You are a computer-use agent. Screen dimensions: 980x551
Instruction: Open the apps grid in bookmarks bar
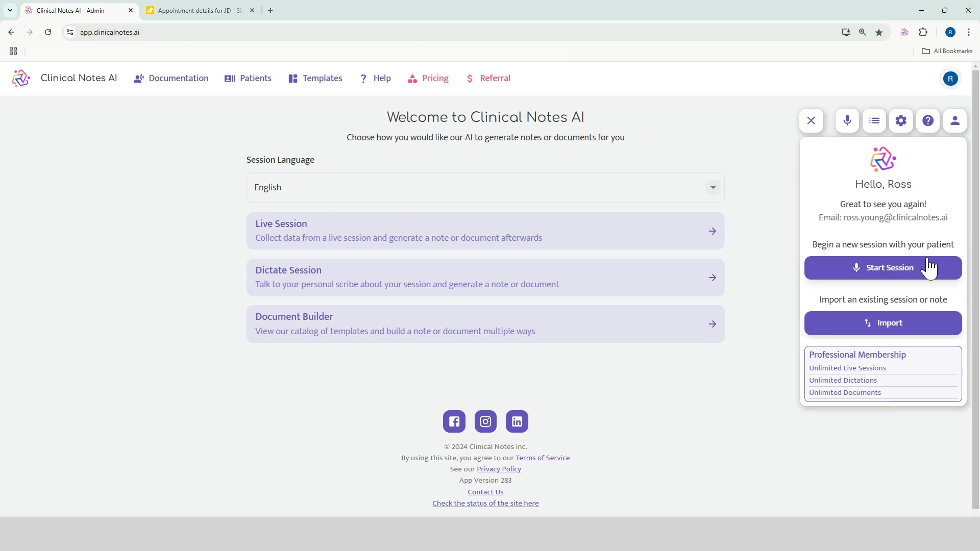pyautogui.click(x=13, y=51)
